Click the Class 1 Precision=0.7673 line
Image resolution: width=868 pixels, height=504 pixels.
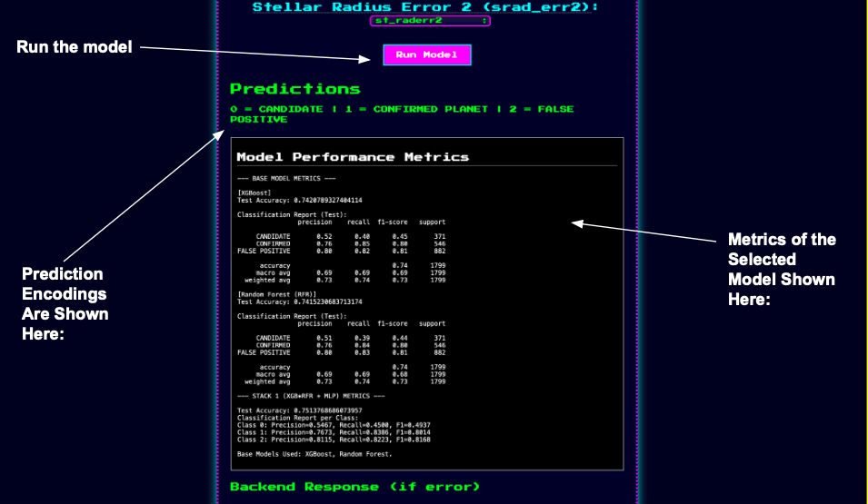point(334,432)
